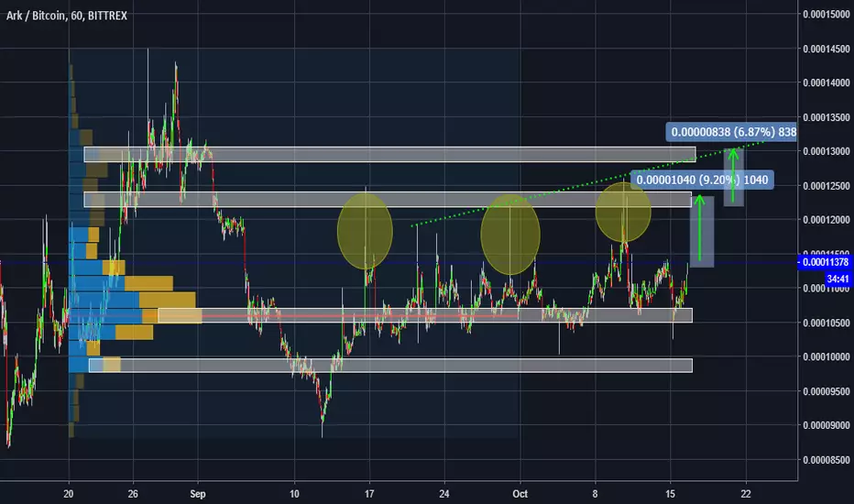This screenshot has width=854, height=504.
Task: Click the current price tag 0.00011378
Action: (825, 262)
